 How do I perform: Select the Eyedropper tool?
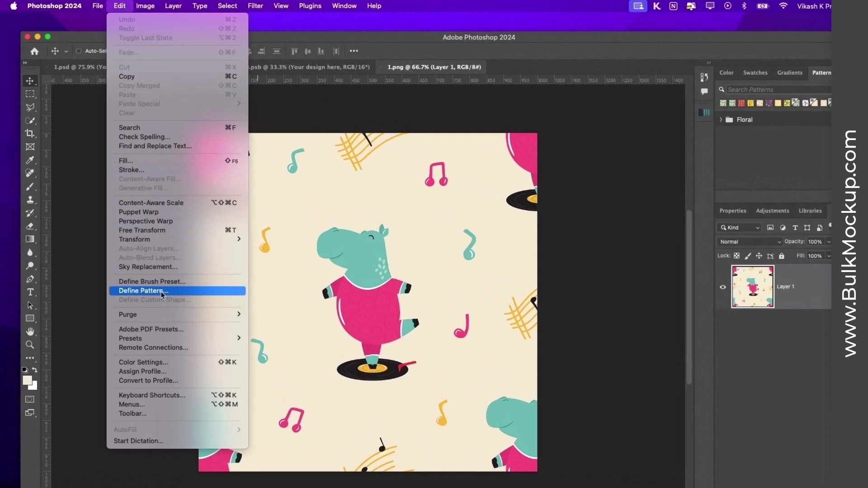click(30, 160)
